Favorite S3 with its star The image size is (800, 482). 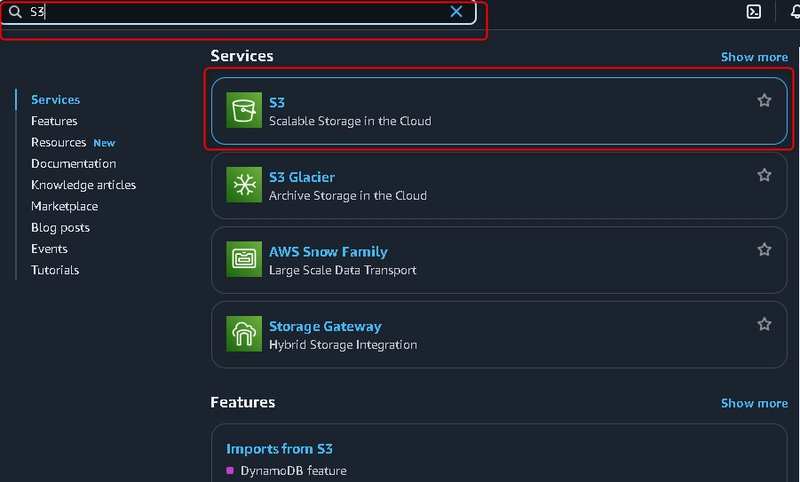764,100
